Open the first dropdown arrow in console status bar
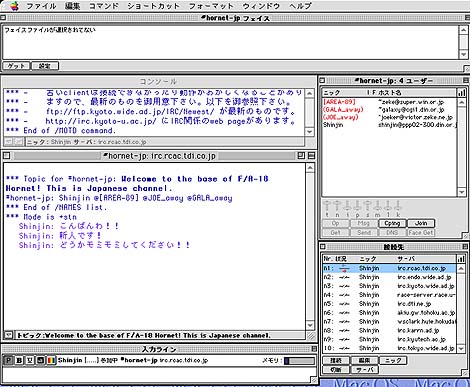Image resolution: width=470 pixels, height=387 pixels. click(9, 142)
